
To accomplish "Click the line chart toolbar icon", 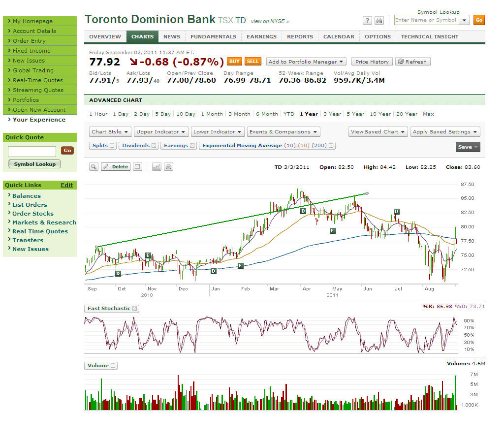I will coord(157,166).
